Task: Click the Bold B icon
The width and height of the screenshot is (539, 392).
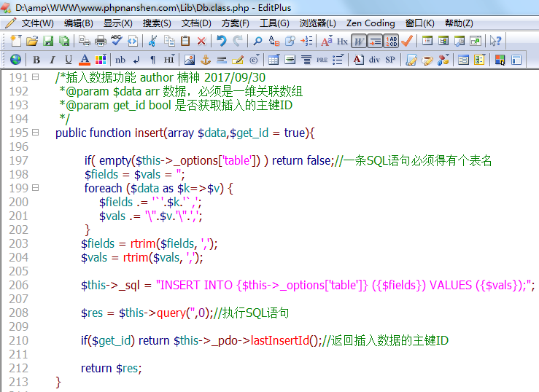Action: pyautogui.click(x=36, y=60)
